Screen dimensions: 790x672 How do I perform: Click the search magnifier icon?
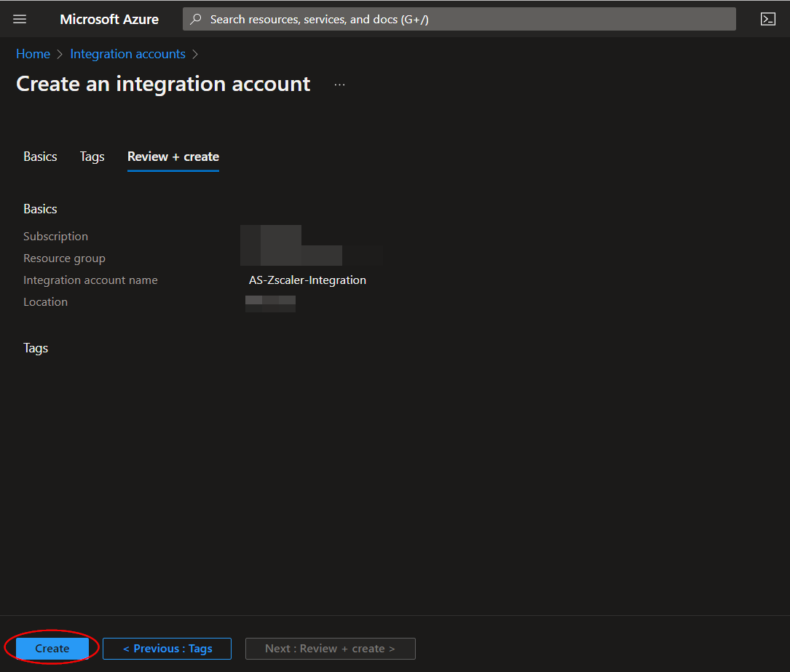195,19
